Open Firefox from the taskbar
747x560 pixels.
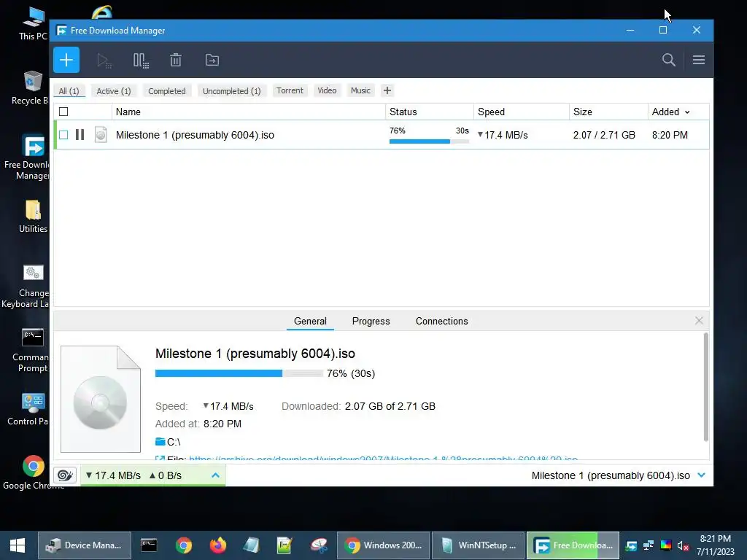[218, 545]
